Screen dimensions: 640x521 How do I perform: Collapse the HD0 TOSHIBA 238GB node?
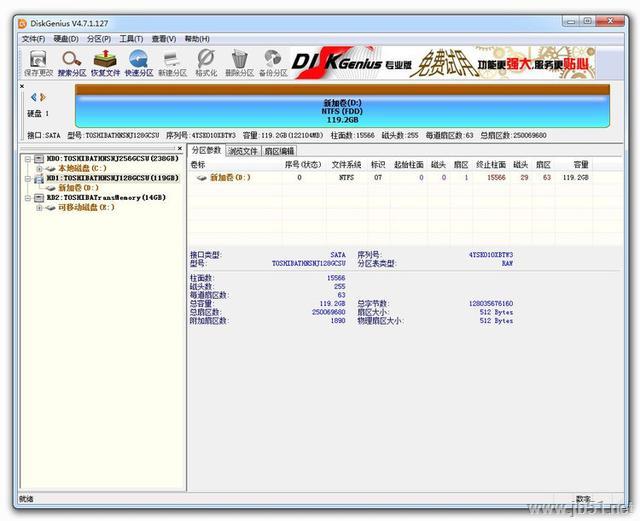(28, 159)
